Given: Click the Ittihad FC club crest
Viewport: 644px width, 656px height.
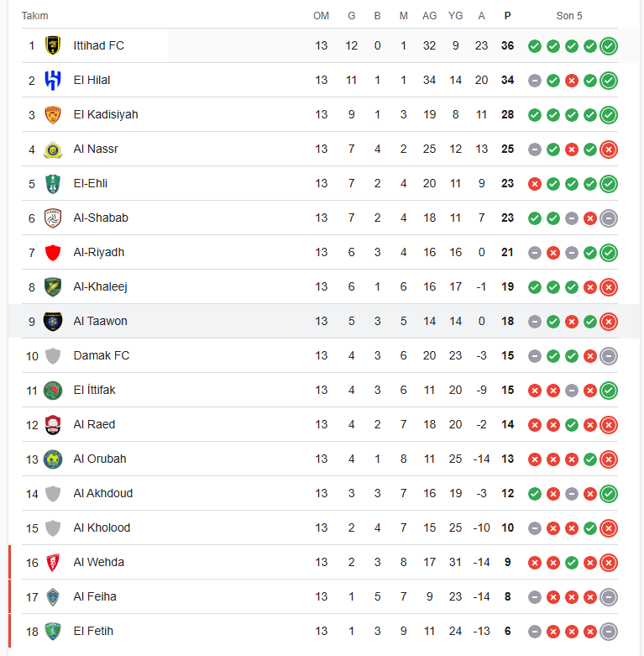Looking at the screenshot, I should click(x=53, y=45).
